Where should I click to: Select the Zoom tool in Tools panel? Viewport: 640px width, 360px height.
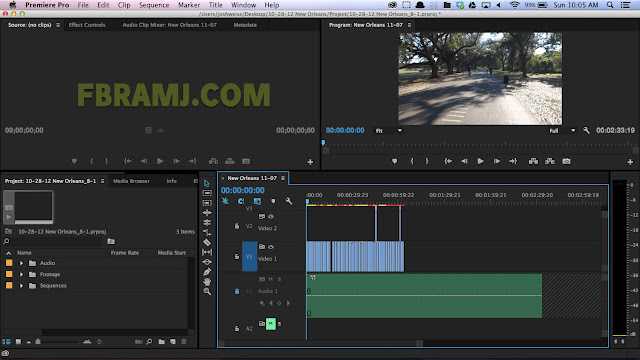click(x=207, y=291)
